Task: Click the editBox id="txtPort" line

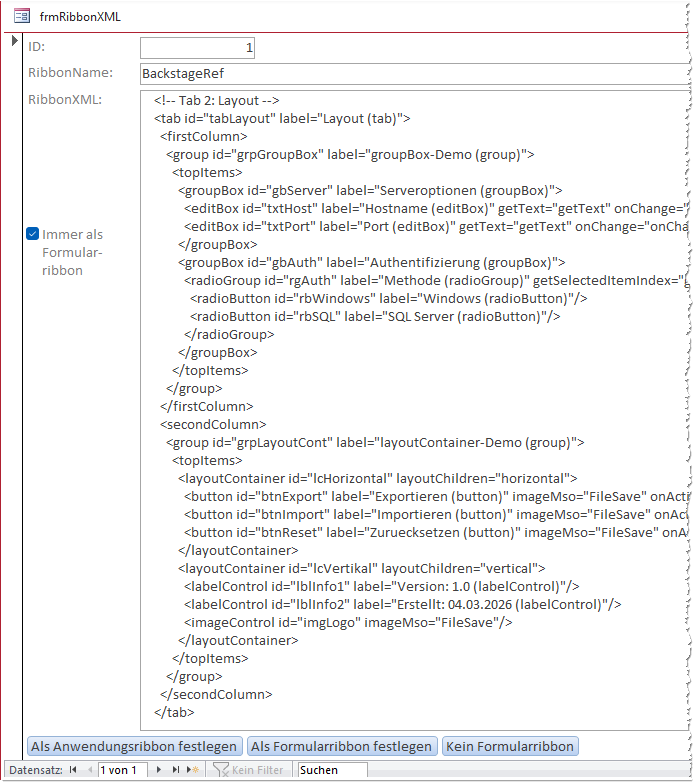Action: [436, 226]
